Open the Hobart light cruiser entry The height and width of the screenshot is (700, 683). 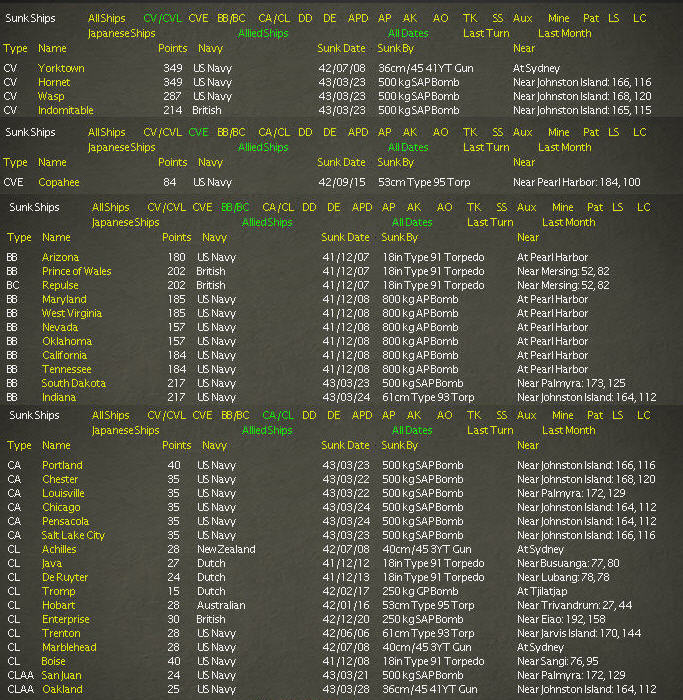click(58, 605)
